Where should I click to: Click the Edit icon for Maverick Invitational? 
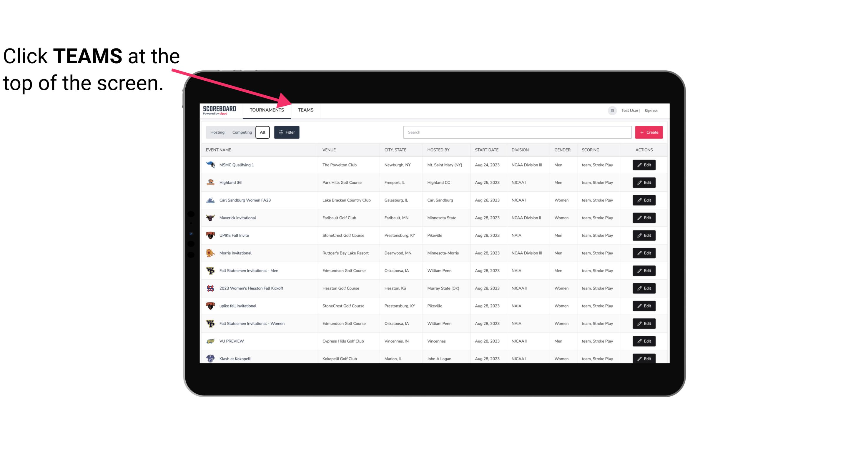tap(644, 217)
